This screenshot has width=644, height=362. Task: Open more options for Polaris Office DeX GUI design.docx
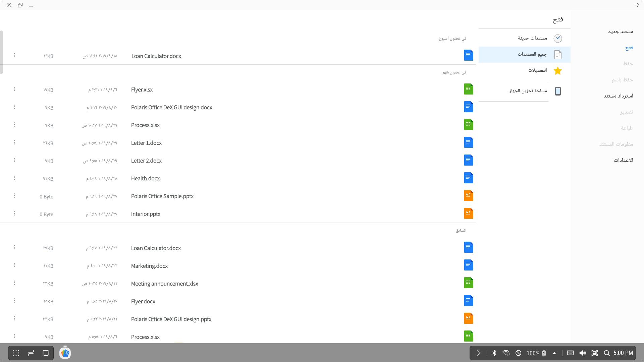tap(14, 107)
